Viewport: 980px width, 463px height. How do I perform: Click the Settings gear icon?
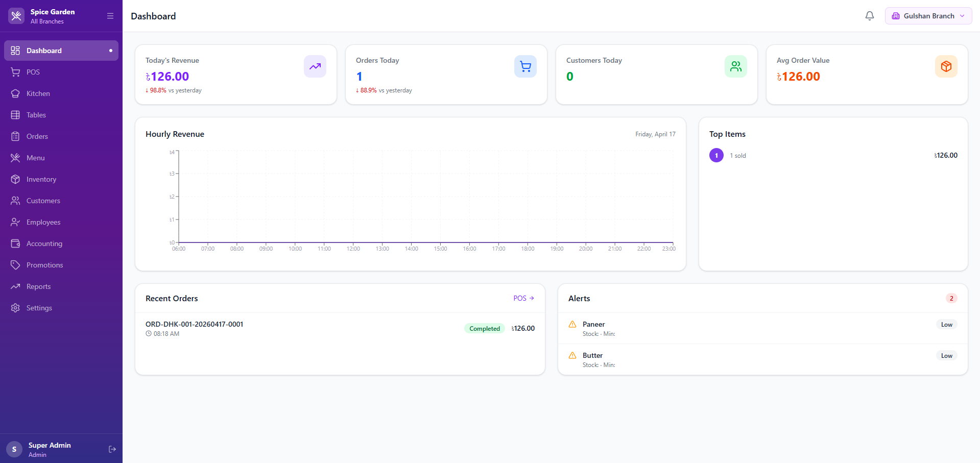pyautogui.click(x=15, y=308)
